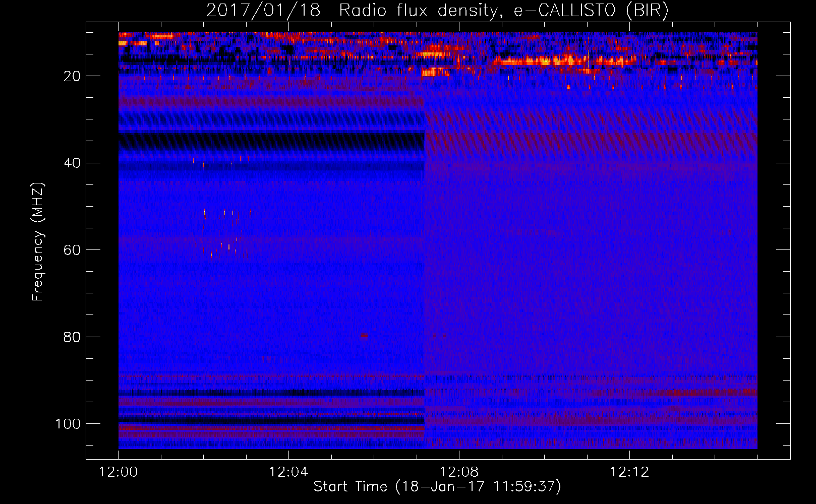816x504 pixels.
Task: Click the "20" frequency tick label
Action: 72,76
